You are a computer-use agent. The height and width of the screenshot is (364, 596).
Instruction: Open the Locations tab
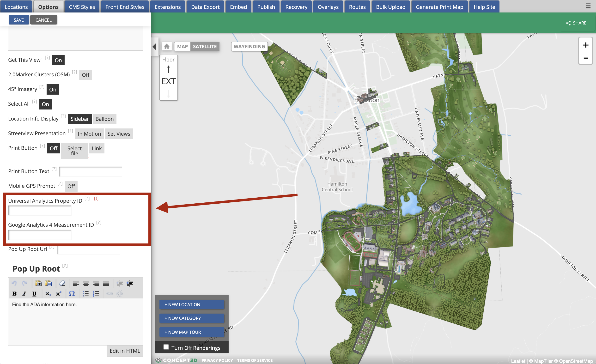(16, 7)
